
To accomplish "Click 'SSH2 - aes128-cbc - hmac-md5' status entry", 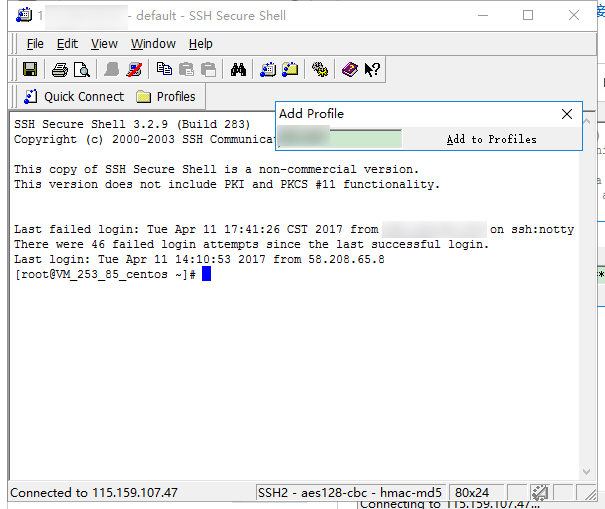I will [x=350, y=493].
